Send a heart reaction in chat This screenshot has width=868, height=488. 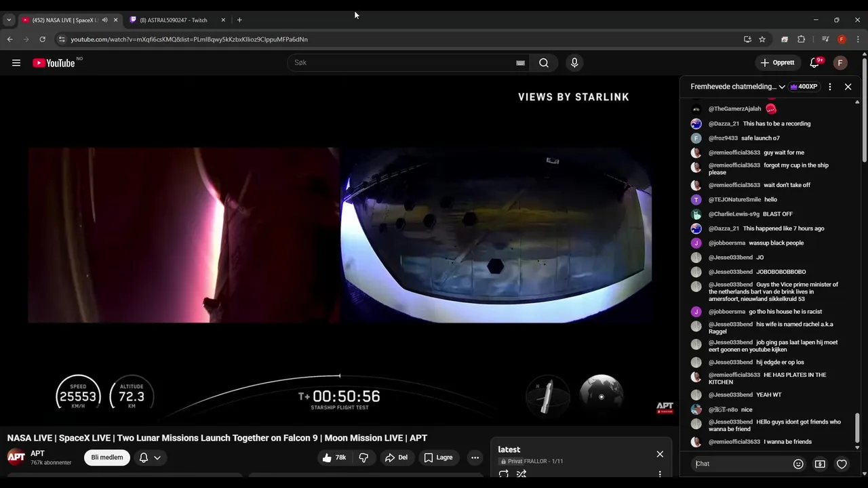pyautogui.click(x=842, y=464)
